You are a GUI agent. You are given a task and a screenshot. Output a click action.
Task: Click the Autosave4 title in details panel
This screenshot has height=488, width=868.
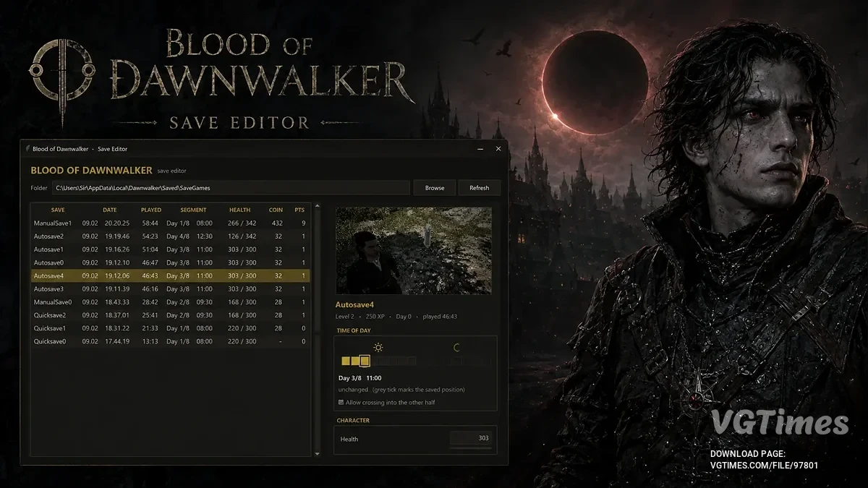(x=354, y=305)
